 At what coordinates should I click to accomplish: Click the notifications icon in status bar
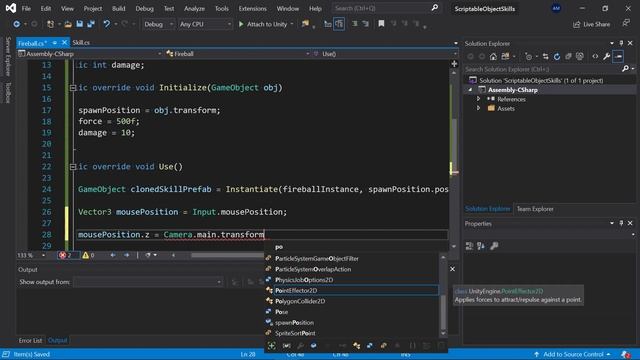coord(625,354)
